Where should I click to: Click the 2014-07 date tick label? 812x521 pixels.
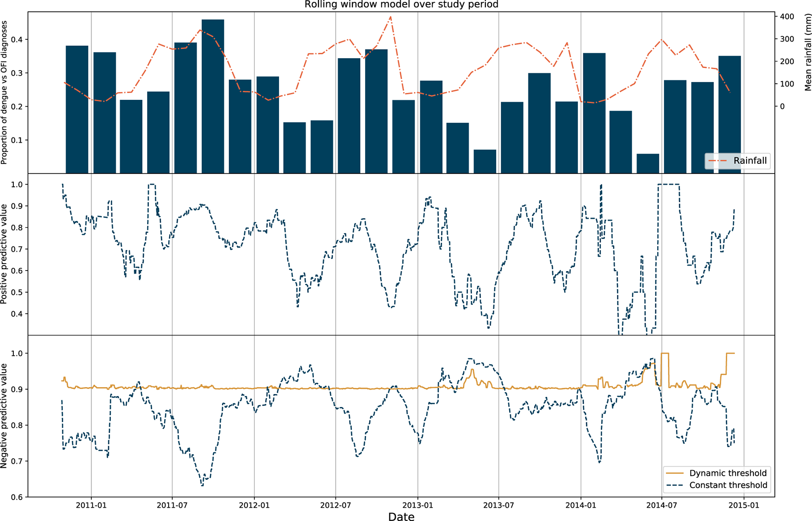tap(662, 505)
